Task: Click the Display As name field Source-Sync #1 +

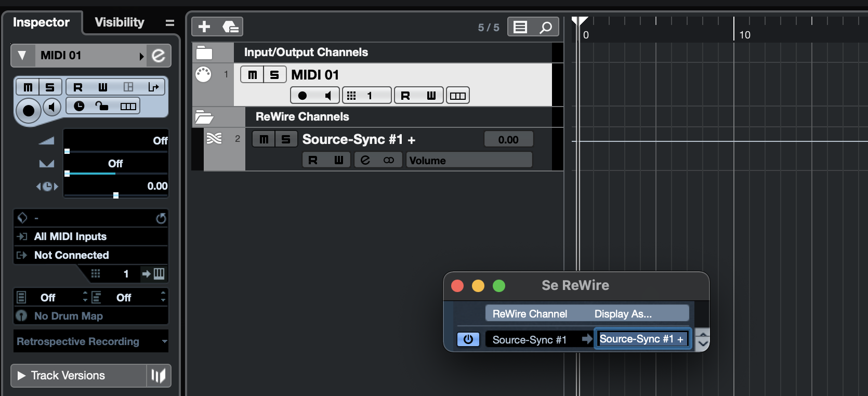Action: 642,339
